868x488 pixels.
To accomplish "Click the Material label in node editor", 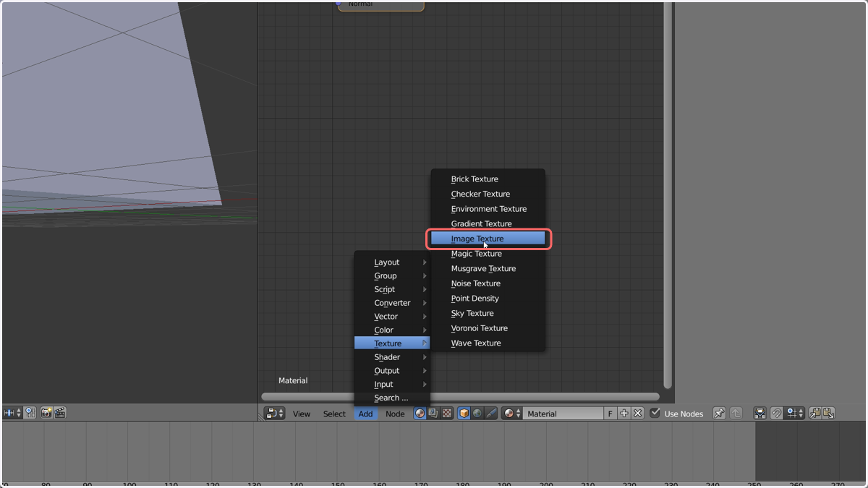I will tap(293, 380).
